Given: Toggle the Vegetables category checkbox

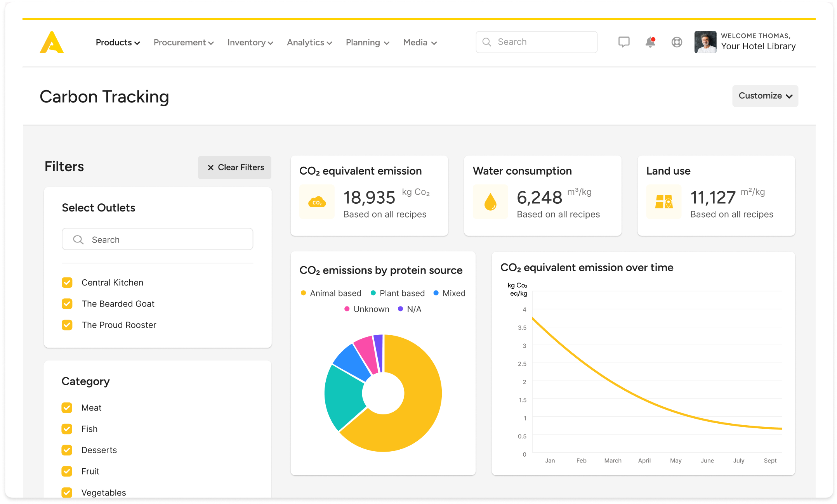Looking at the screenshot, I should [x=67, y=492].
